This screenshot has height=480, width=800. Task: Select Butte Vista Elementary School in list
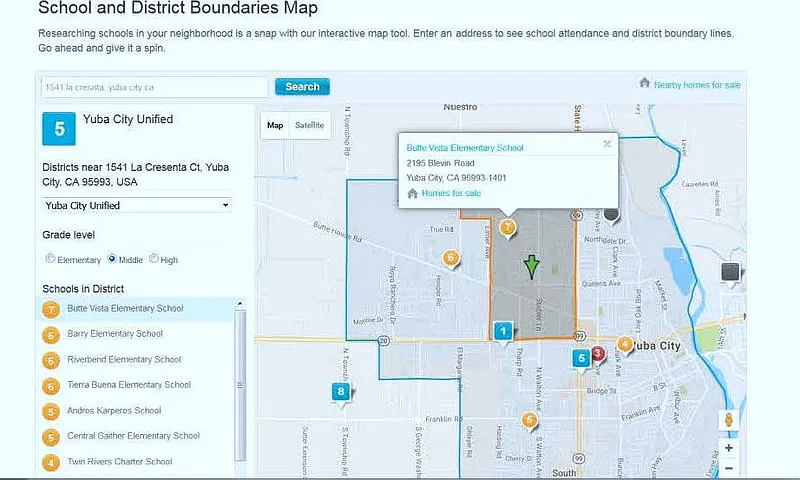[125, 308]
